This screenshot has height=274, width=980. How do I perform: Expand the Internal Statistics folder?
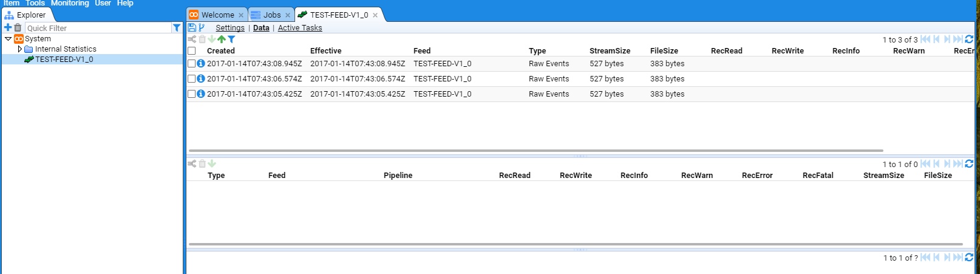click(x=19, y=49)
